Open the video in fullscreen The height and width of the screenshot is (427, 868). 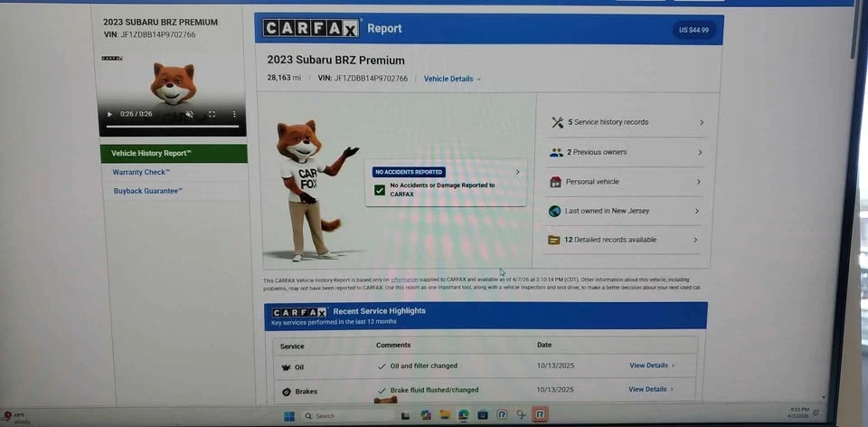pos(212,114)
